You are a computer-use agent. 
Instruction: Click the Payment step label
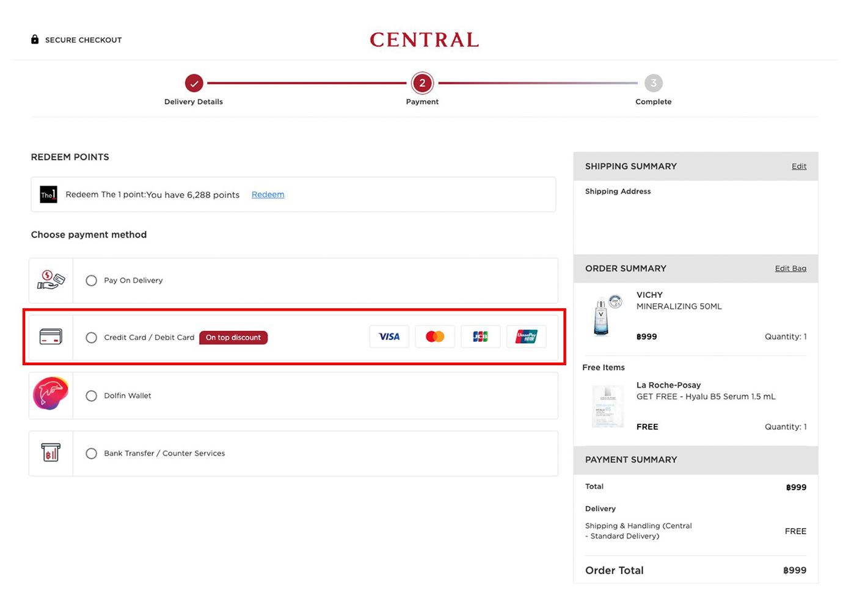(x=422, y=102)
